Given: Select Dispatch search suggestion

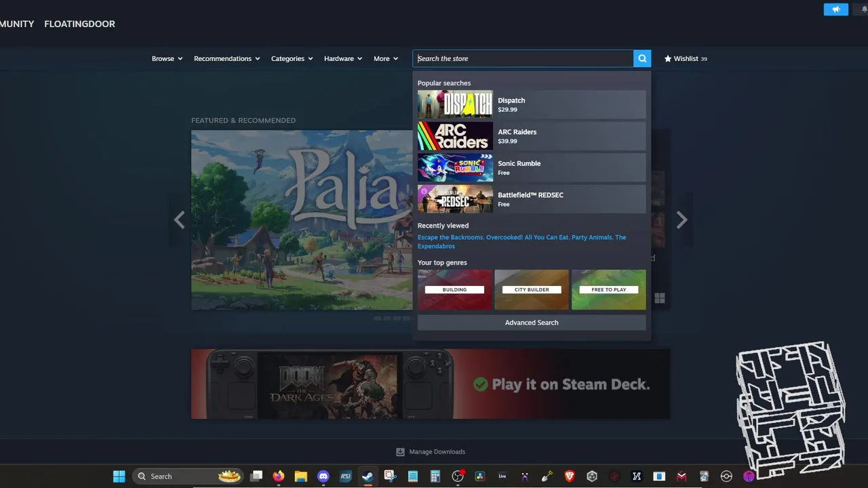Looking at the screenshot, I should (x=532, y=104).
